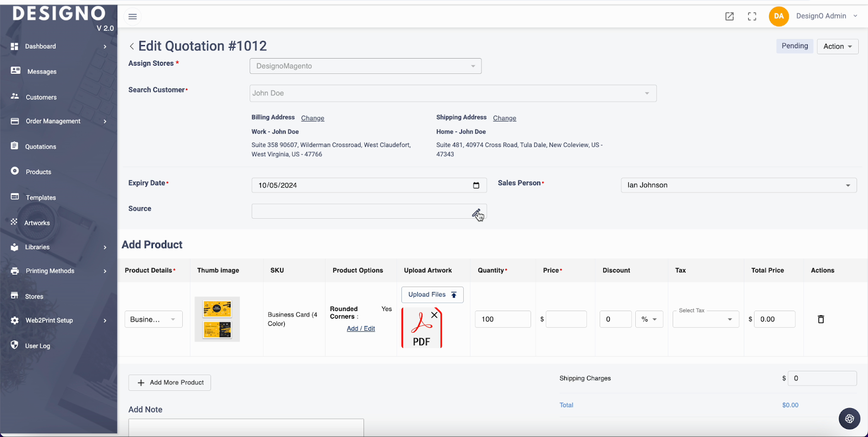Go to Artworks in the sidebar
The image size is (868, 437).
pyautogui.click(x=37, y=223)
